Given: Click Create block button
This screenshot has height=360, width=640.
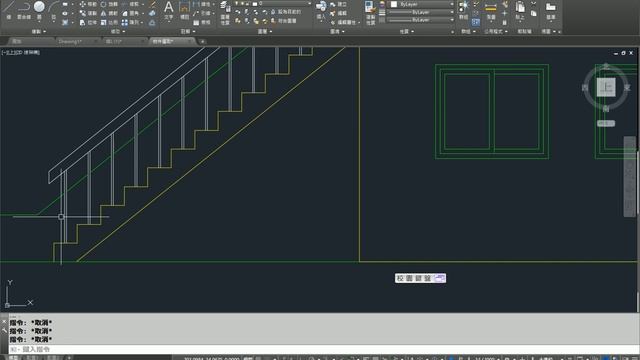Looking at the screenshot, I should (339, 4).
